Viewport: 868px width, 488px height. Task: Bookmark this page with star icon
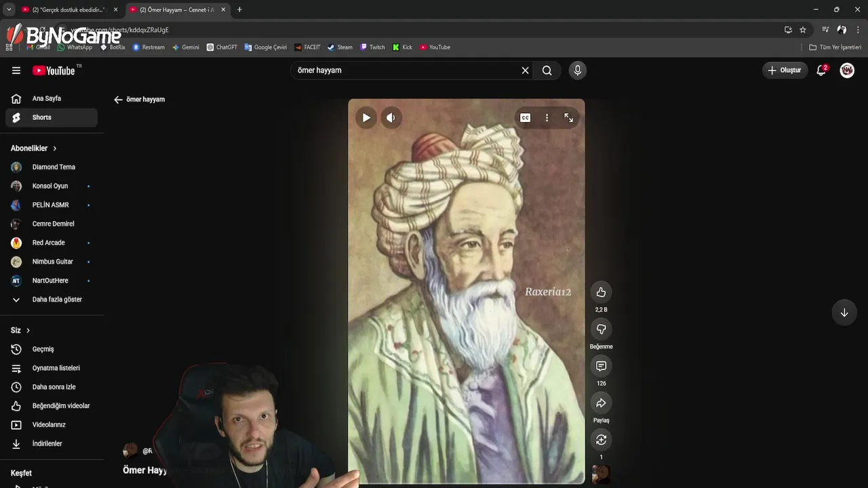point(803,30)
